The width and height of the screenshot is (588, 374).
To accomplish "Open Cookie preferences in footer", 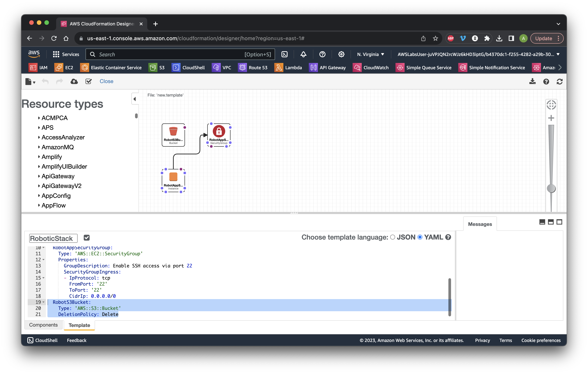I will 541,340.
